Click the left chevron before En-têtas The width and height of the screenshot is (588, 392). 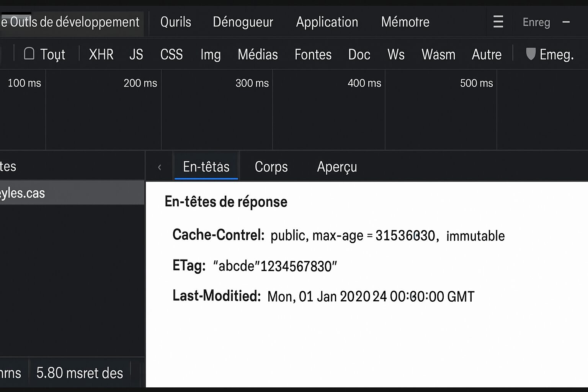click(x=160, y=167)
